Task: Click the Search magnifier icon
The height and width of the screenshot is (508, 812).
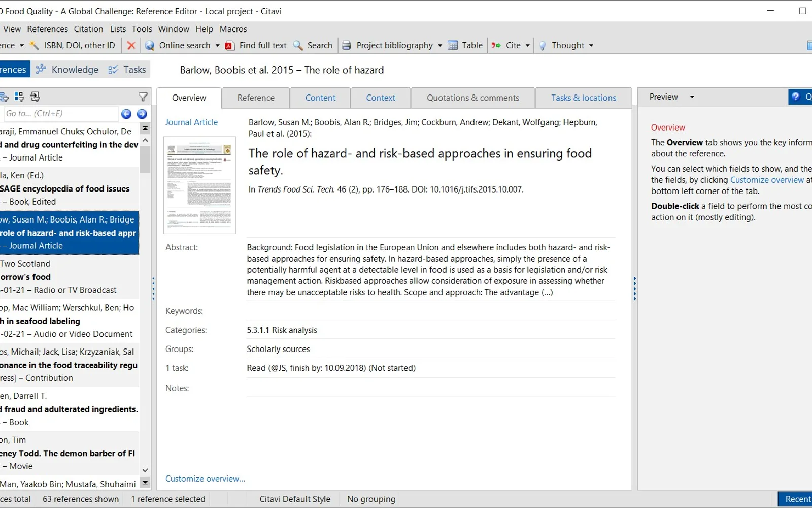Action: pos(298,45)
